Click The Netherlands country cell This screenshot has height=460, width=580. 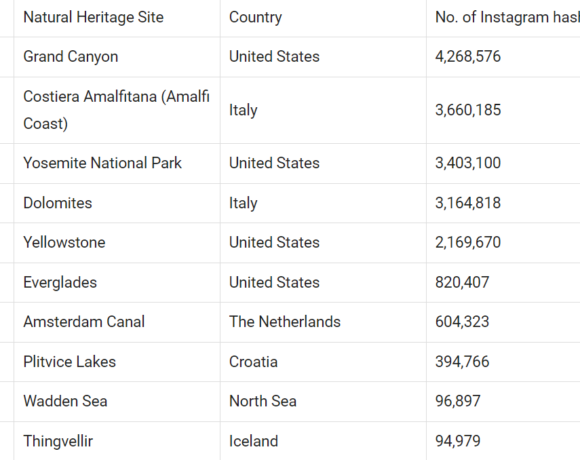(x=323, y=322)
